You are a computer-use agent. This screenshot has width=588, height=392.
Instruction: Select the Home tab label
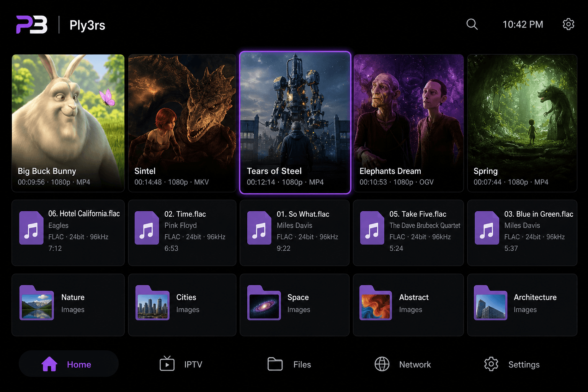pyautogui.click(x=79, y=364)
